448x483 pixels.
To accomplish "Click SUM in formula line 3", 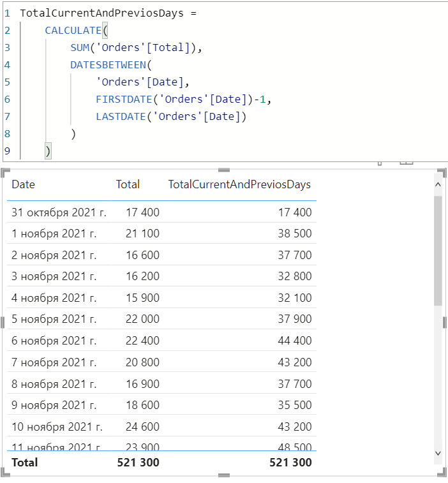I will (80, 48).
